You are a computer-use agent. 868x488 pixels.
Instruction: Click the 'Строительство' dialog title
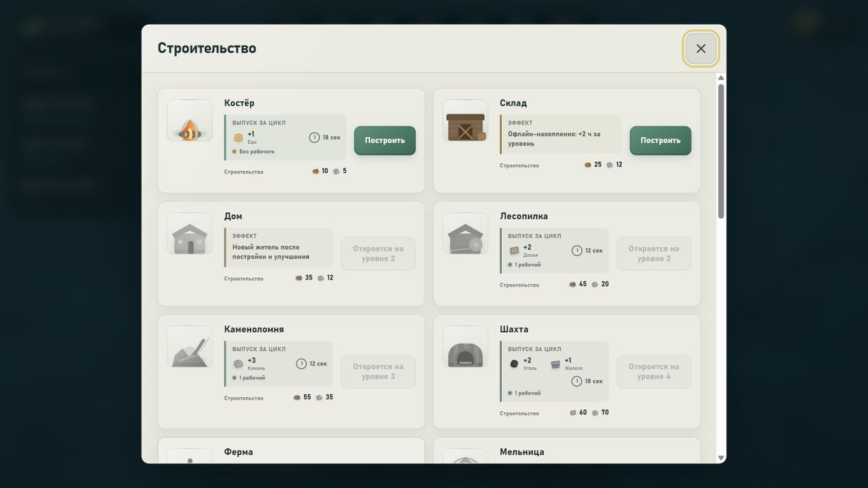207,48
